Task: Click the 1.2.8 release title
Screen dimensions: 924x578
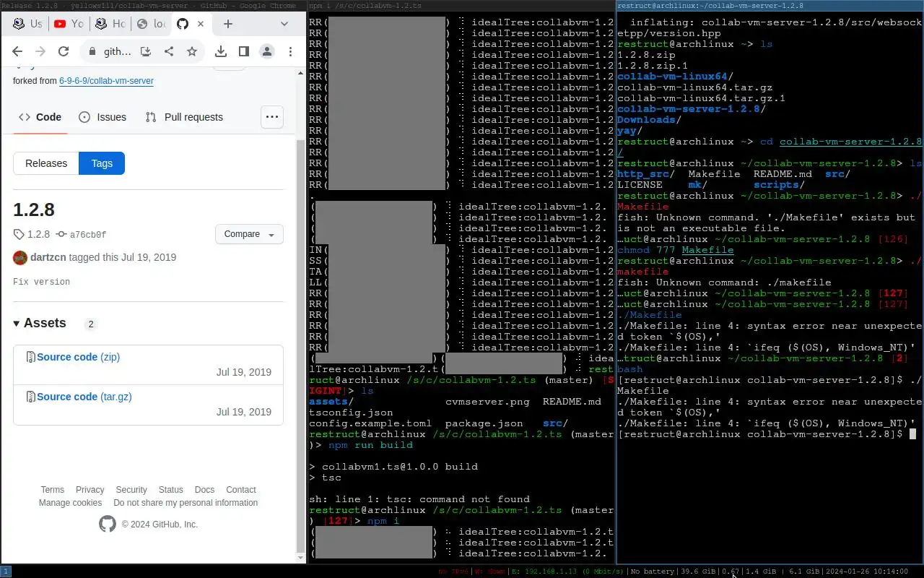Action: 34,210
